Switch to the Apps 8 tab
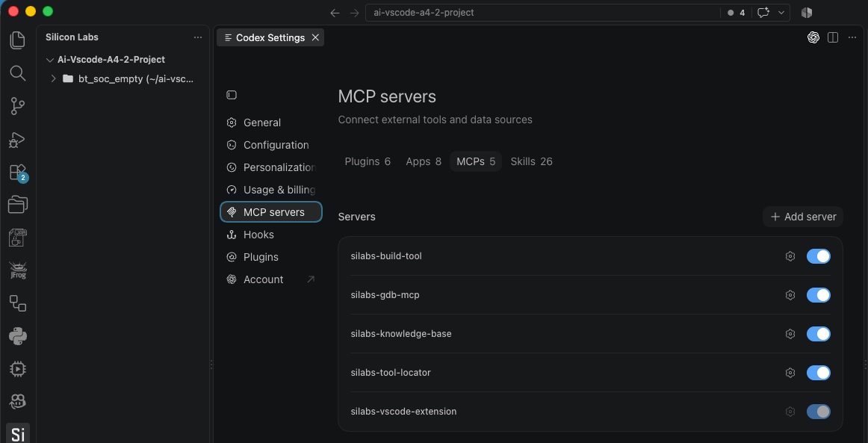 [424, 161]
